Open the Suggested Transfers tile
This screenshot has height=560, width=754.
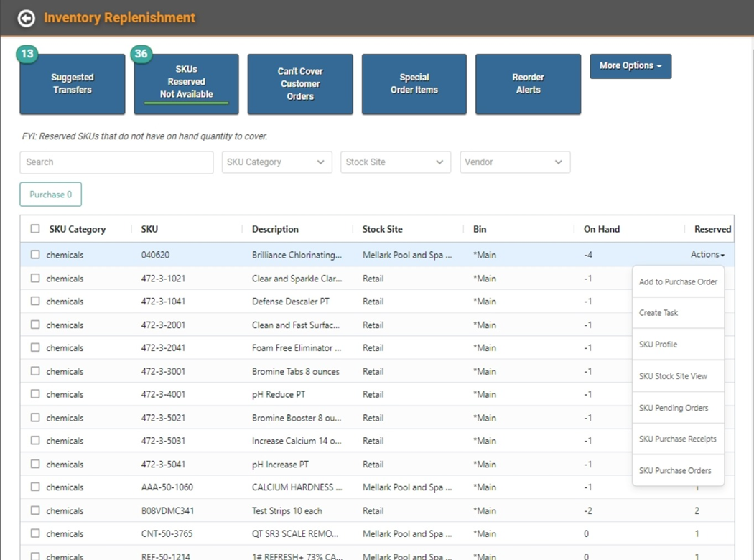[x=72, y=84]
